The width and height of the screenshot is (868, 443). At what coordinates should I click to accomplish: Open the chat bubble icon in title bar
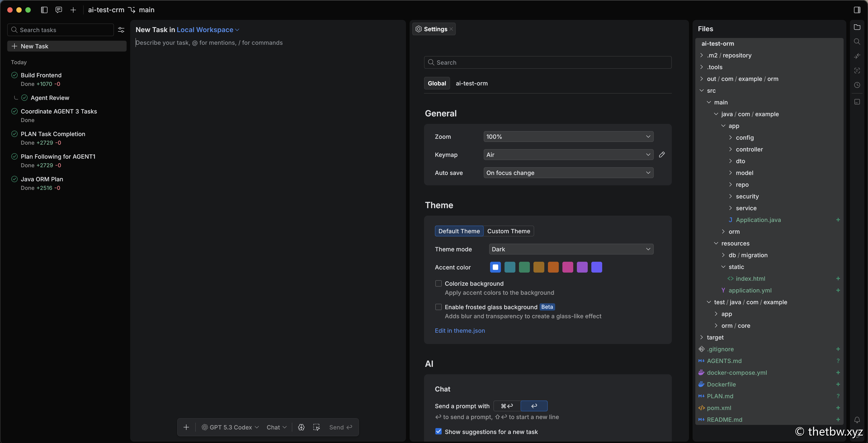59,10
